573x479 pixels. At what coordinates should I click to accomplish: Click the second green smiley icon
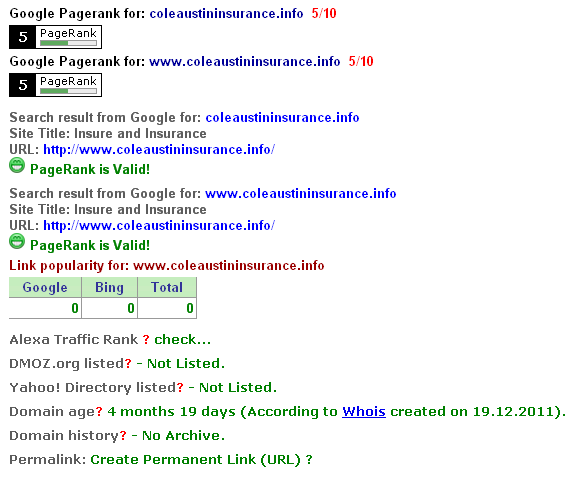pos(17,242)
